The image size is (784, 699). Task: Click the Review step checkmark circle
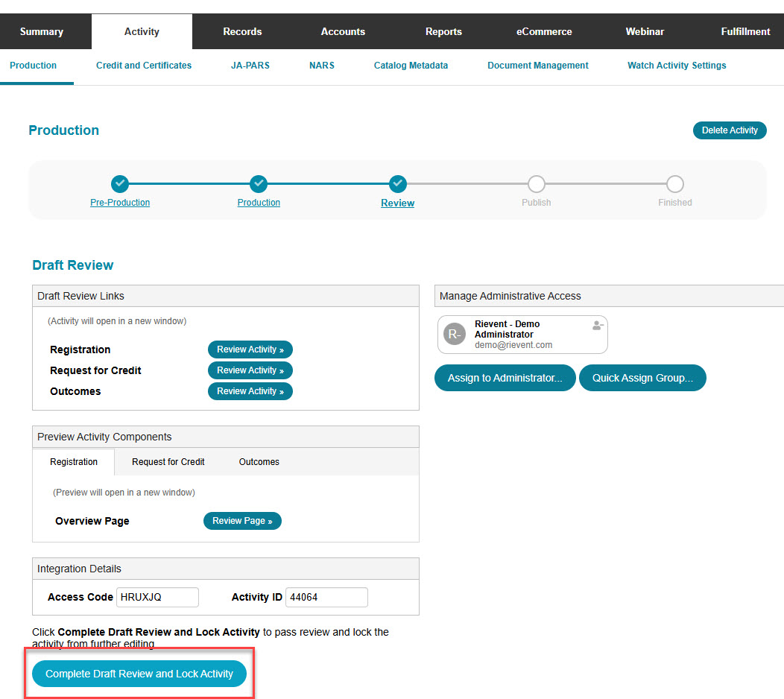[397, 184]
